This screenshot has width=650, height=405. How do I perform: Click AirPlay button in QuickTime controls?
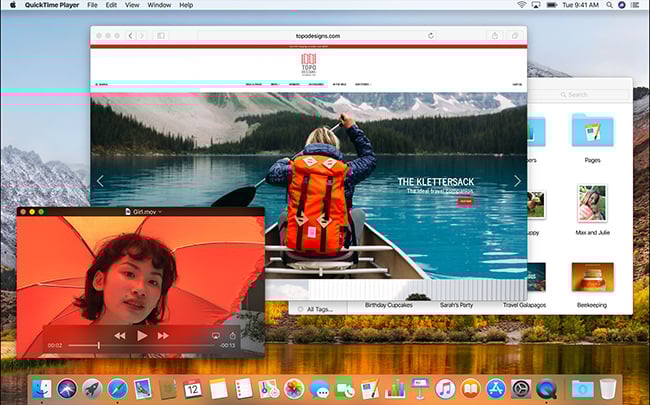click(216, 336)
